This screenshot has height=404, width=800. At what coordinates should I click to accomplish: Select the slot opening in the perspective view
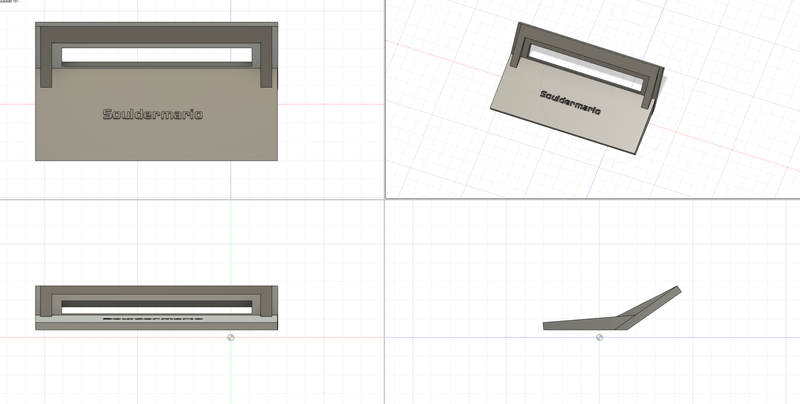tap(588, 68)
